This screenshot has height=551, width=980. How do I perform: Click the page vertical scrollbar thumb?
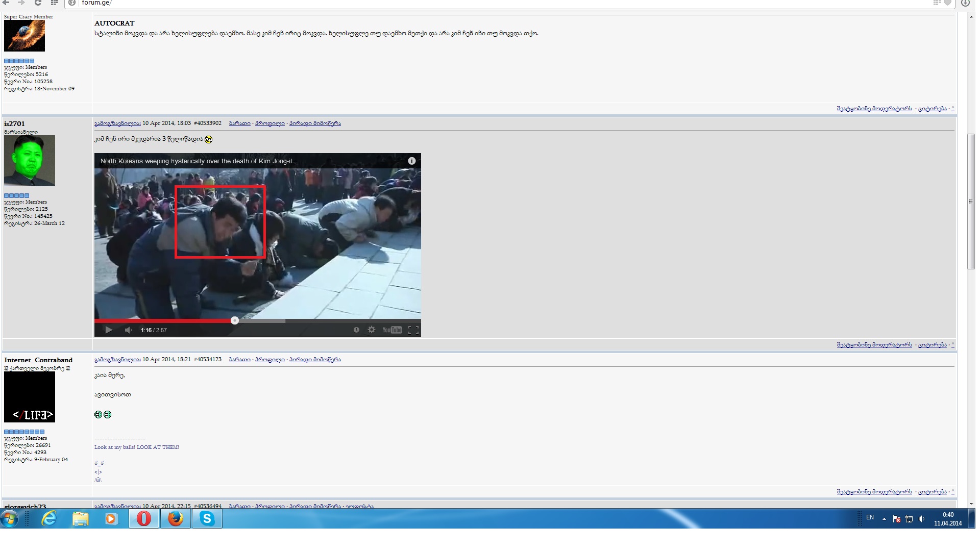(971, 202)
